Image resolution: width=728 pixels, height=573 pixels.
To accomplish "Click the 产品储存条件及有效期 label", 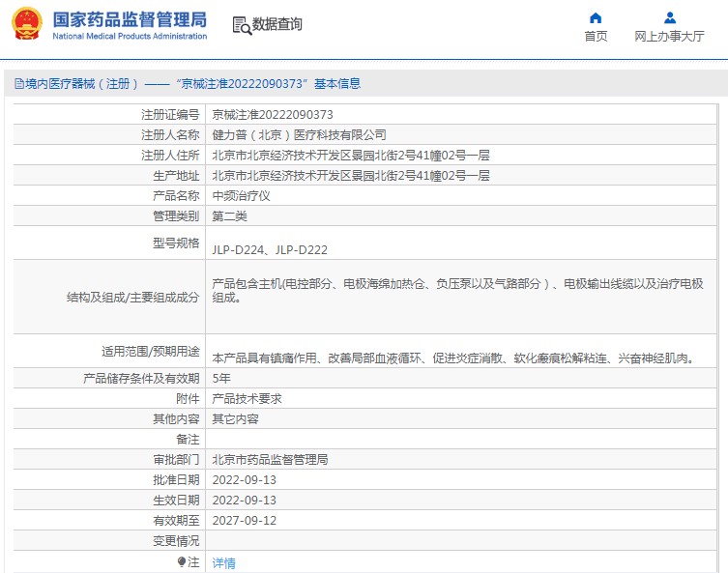I will coord(141,379).
